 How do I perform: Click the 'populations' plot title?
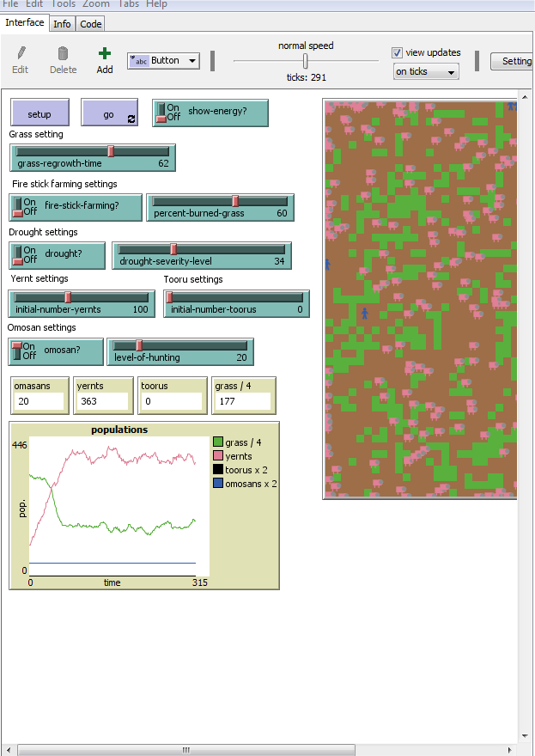click(119, 430)
